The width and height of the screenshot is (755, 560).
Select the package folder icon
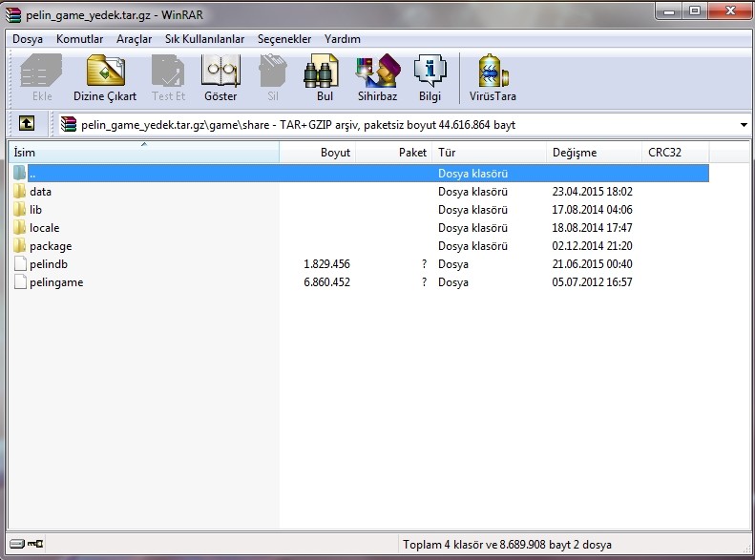20,246
